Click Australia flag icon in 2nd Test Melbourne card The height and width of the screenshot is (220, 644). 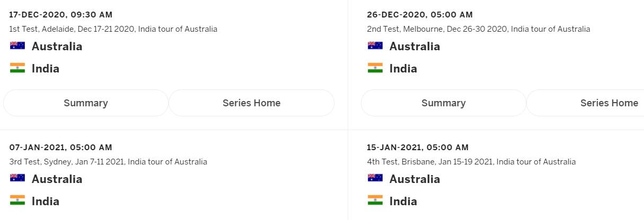tap(375, 46)
